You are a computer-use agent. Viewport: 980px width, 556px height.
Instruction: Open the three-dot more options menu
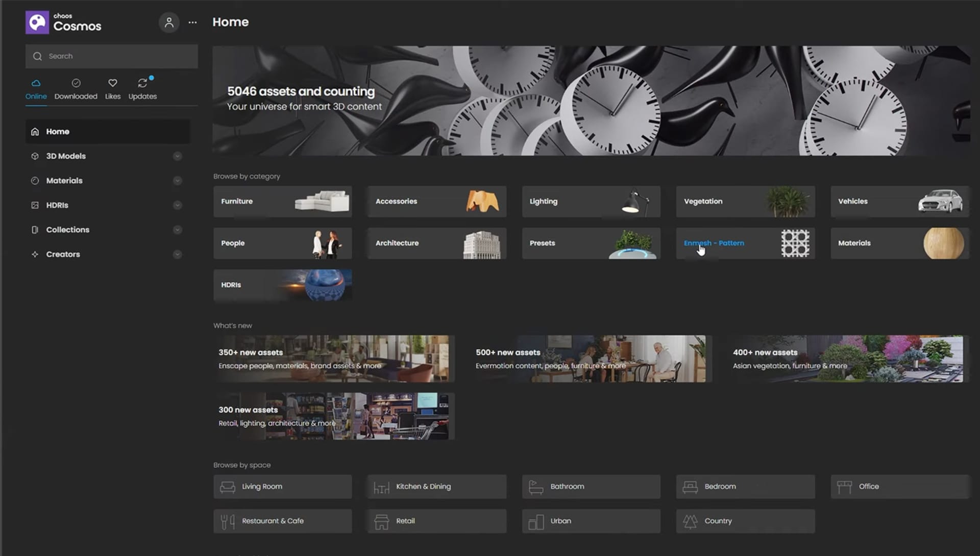pyautogui.click(x=192, y=22)
